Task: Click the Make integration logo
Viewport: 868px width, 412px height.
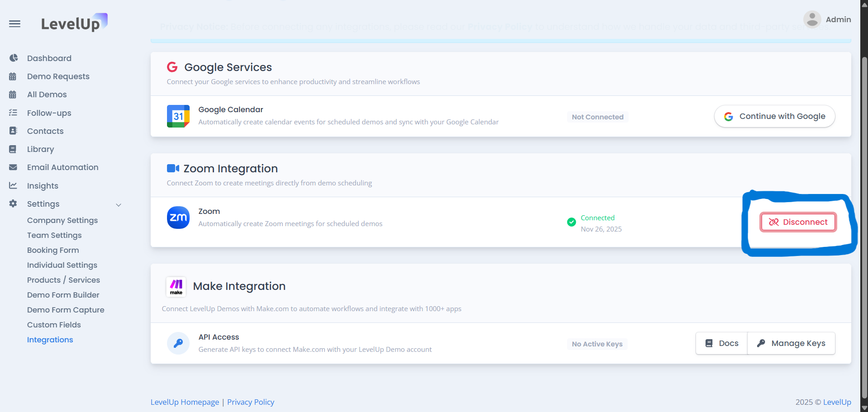Action: coord(176,287)
